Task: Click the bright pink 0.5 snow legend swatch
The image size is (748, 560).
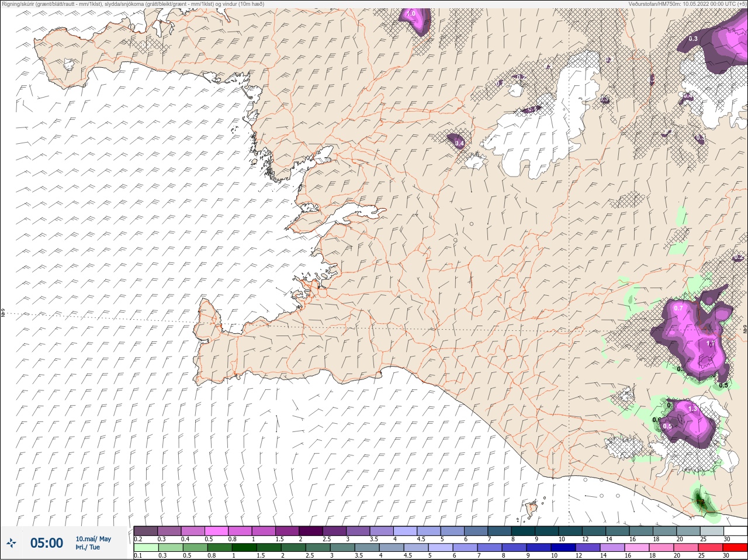Action: [x=216, y=531]
